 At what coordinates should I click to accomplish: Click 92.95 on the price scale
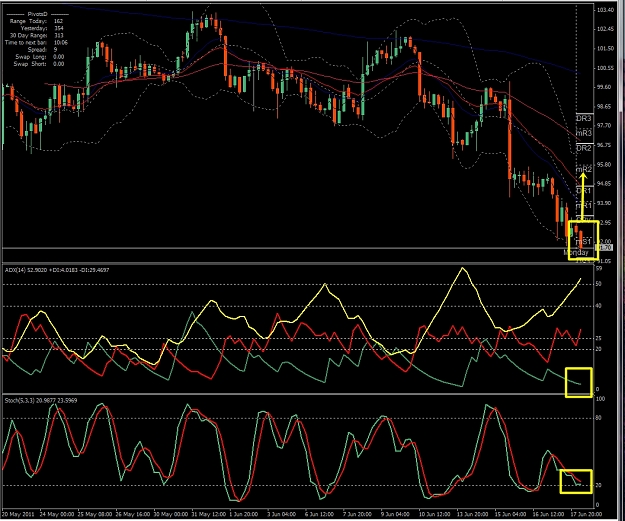coord(606,222)
